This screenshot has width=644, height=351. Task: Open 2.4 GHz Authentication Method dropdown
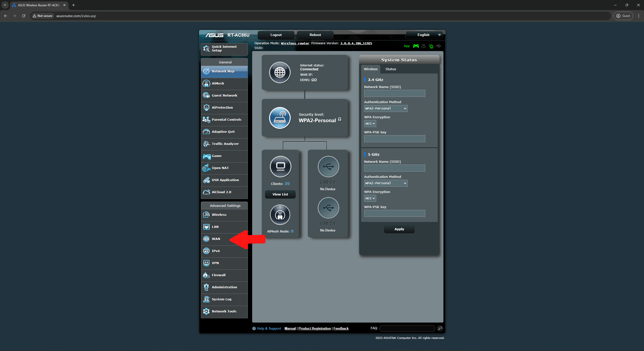386,108
